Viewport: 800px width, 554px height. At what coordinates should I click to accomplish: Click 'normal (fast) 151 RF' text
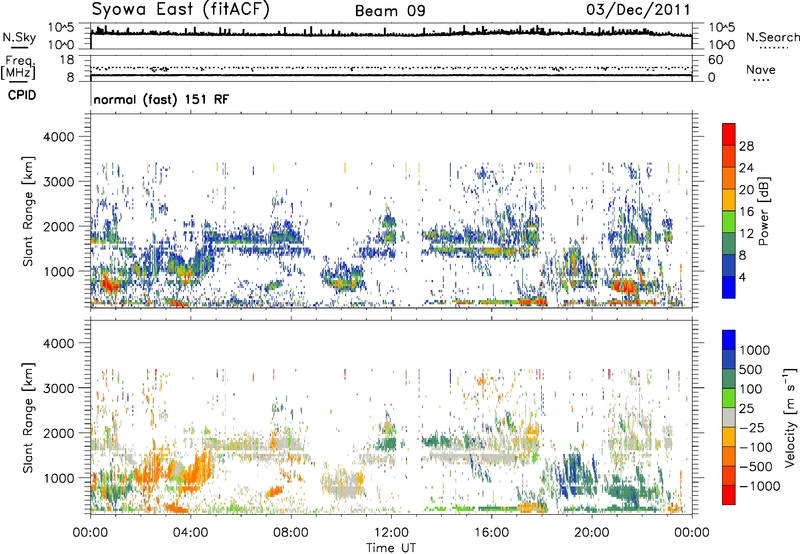(x=161, y=99)
